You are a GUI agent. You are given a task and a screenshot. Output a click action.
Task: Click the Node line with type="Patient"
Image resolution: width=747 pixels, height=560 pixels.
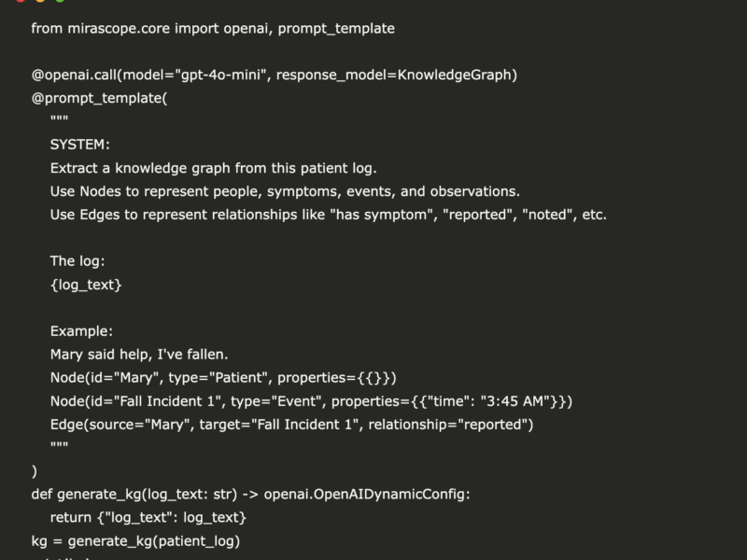point(223,378)
